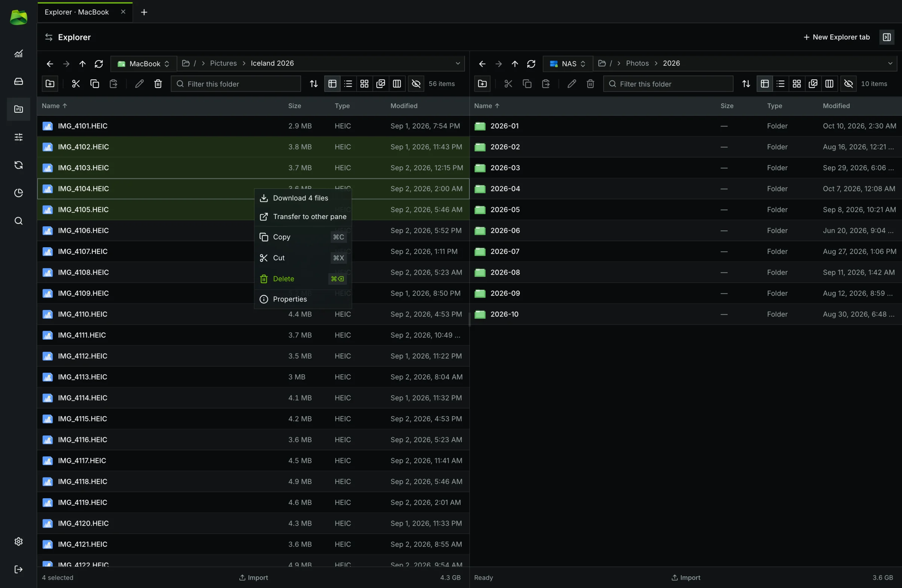Toggle hidden files visibility in MacBook pane

click(416, 84)
